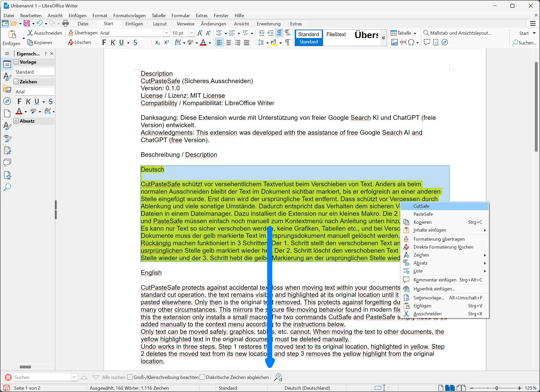Select single-page view in status bar
This screenshot has width=540, height=392.
(x=441, y=388)
